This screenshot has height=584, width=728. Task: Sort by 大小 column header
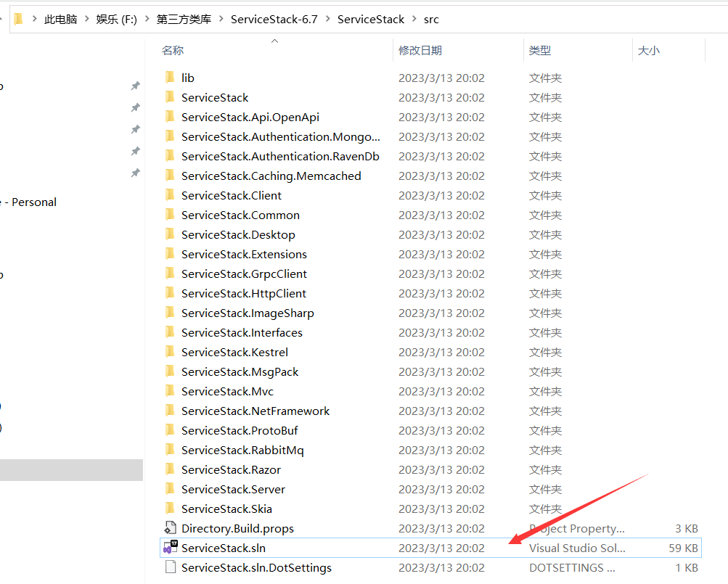tap(649, 50)
